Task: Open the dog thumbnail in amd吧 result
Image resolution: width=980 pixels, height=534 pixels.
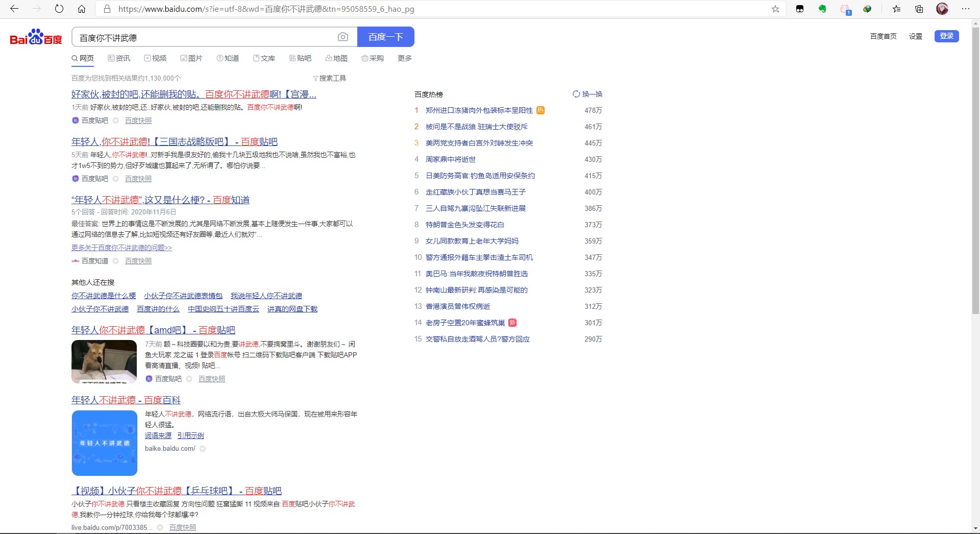Action: click(104, 361)
